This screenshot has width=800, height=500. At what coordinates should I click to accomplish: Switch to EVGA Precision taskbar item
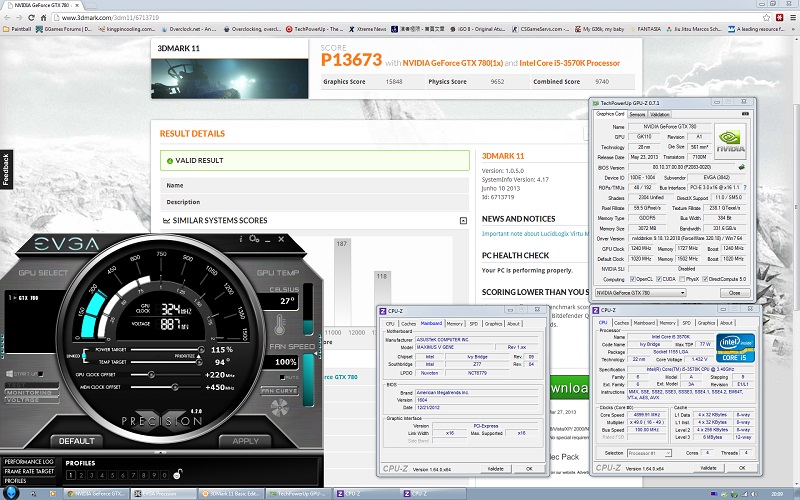(163, 493)
